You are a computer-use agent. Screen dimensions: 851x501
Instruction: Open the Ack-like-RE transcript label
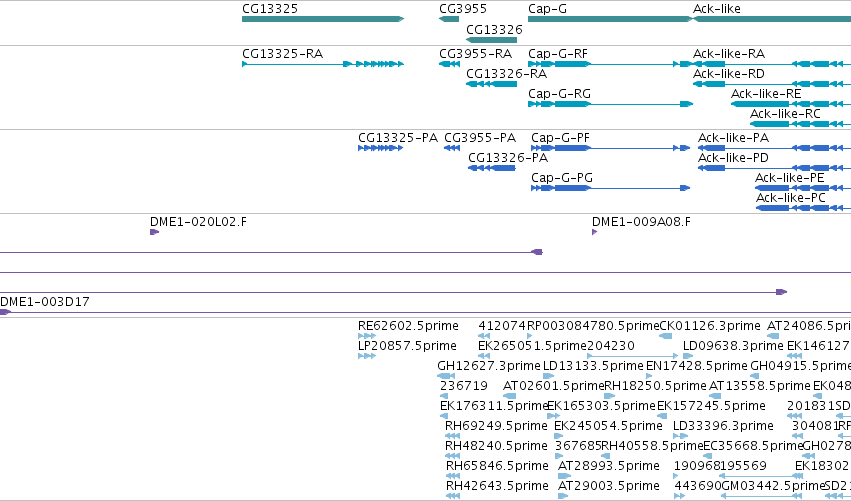[x=766, y=94]
